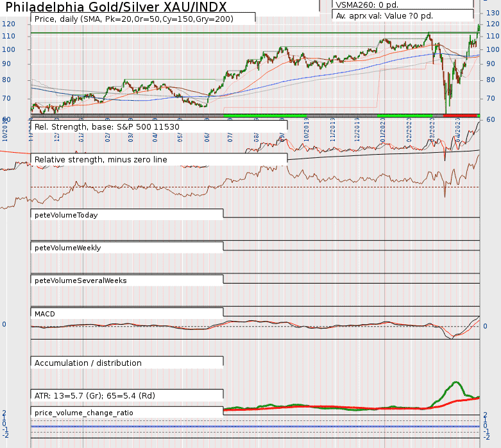Click the red segment of the trend status bar
The height and width of the screenshot is (448, 501).
(x=459, y=116)
